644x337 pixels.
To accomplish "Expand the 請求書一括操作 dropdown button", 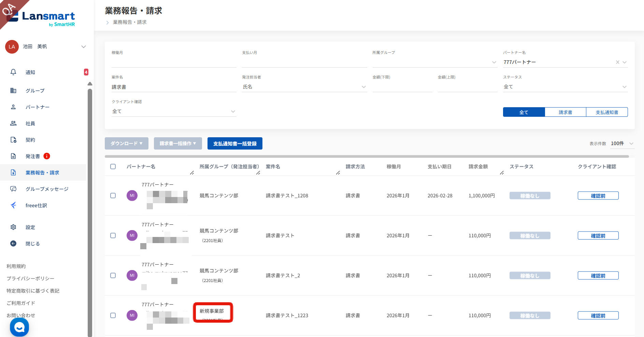I will pos(178,143).
